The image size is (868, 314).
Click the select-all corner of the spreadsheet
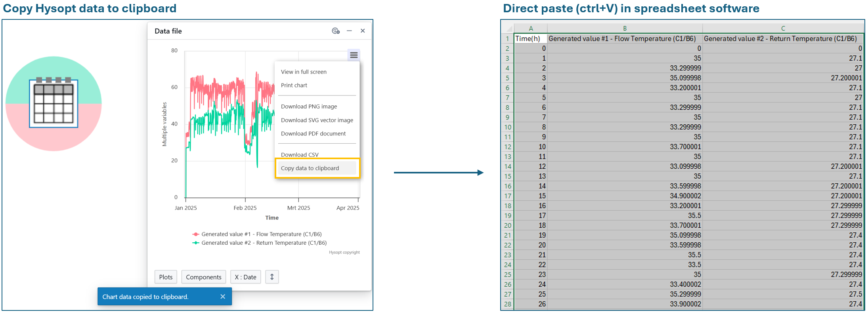click(508, 29)
